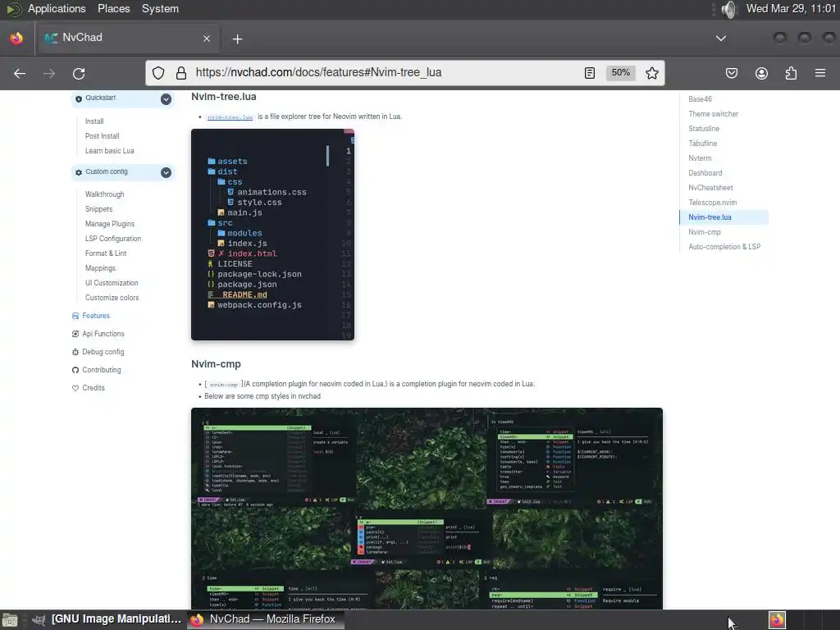Image resolution: width=840 pixels, height=630 pixels.
Task: Jump to Base46 section
Action: (700, 99)
